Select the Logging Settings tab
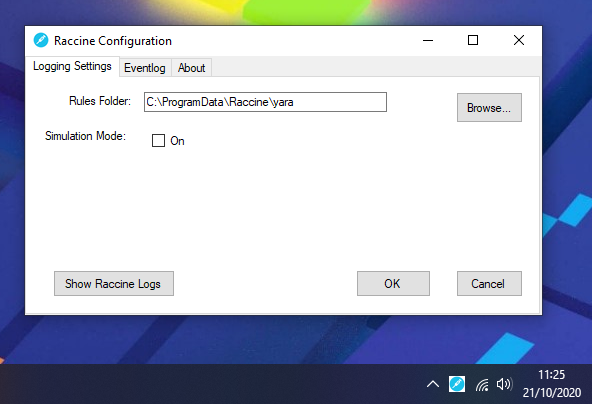The width and height of the screenshot is (592, 404). click(72, 66)
